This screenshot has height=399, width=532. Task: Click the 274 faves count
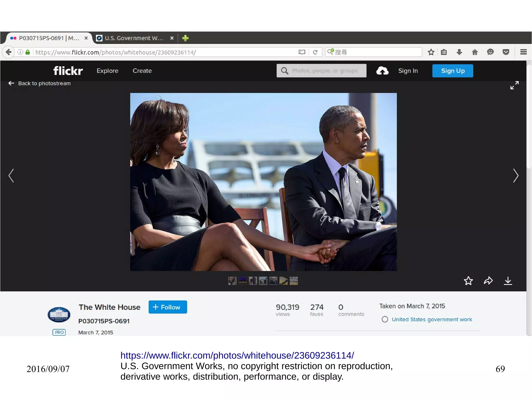tap(317, 310)
